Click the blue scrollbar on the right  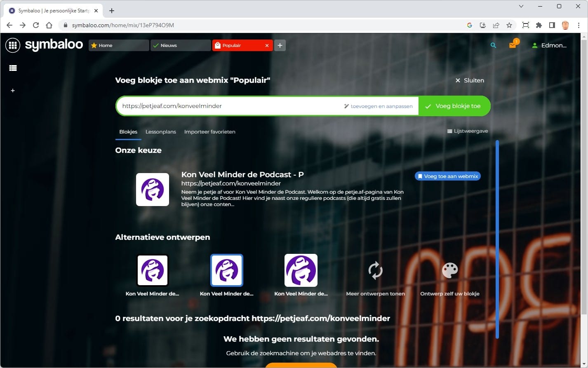pos(498,239)
